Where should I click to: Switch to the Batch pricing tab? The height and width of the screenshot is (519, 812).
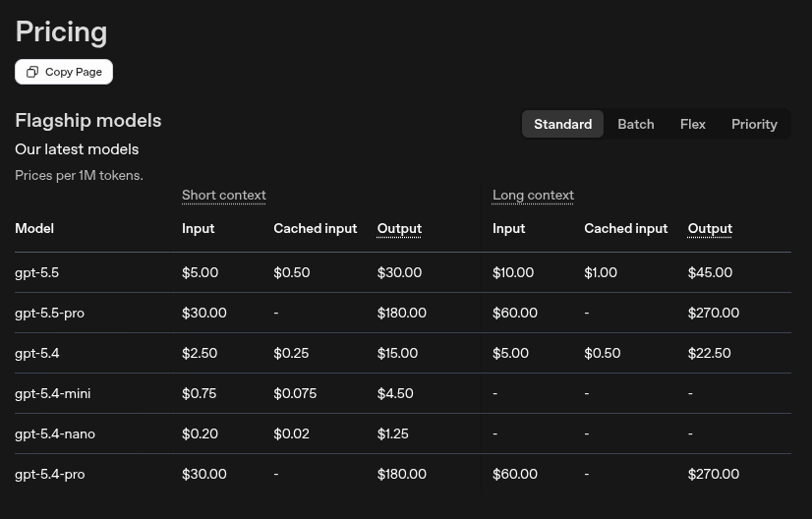pos(635,124)
